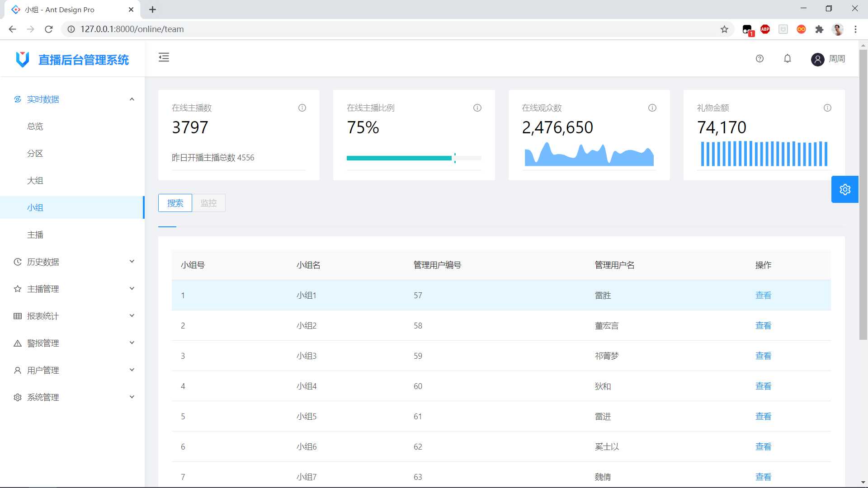The height and width of the screenshot is (488, 868).
Task: Click 查看 for 小组4
Action: [x=763, y=386]
